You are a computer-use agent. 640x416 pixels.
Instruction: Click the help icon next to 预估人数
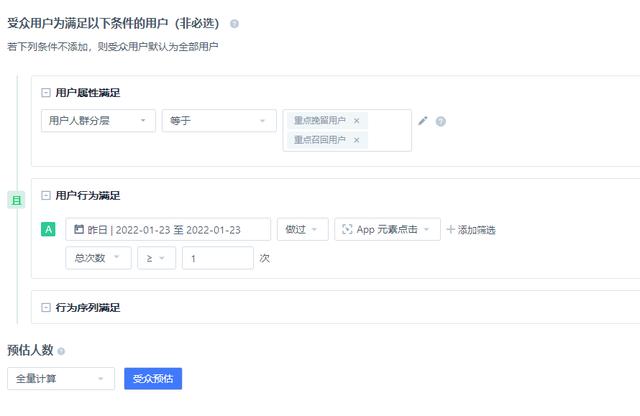tap(61, 352)
